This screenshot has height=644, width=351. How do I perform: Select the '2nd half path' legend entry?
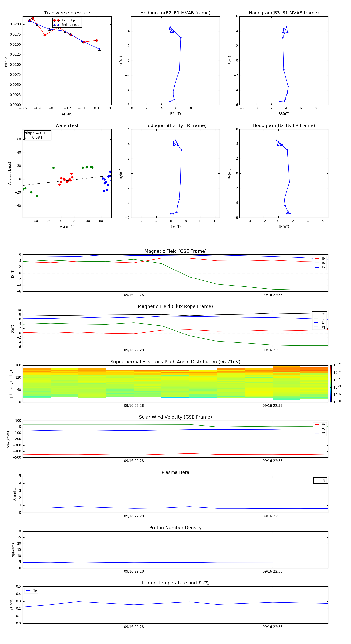pos(67,25)
